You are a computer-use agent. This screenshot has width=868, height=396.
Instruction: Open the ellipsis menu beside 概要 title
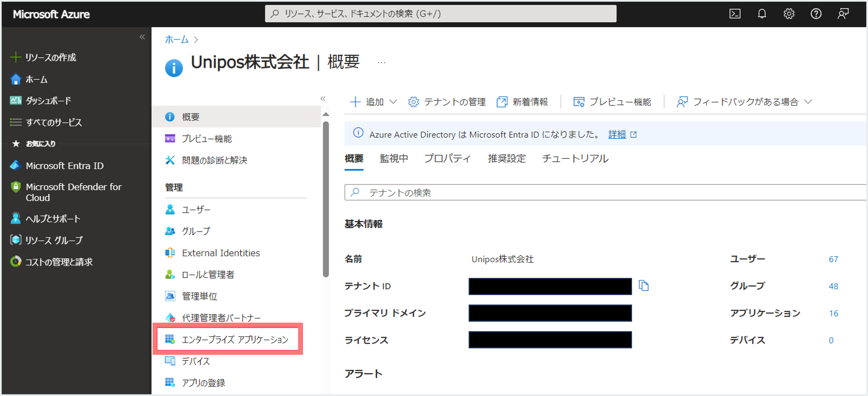pos(381,63)
